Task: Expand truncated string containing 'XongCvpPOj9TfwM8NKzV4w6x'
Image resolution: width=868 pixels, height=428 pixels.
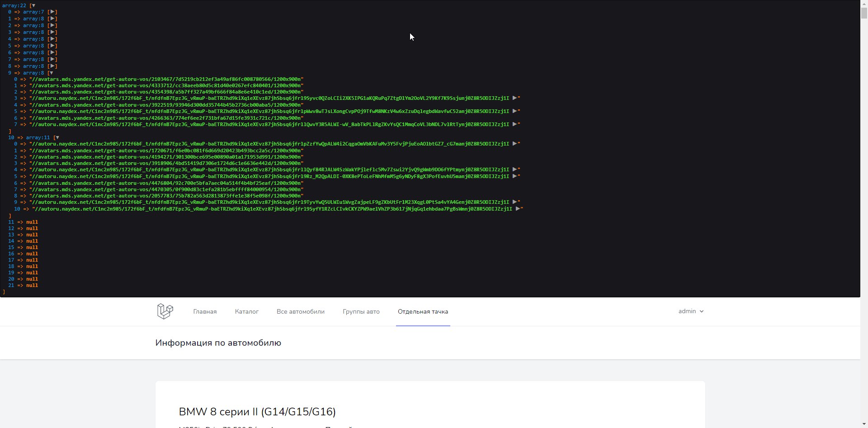Action: [514, 111]
